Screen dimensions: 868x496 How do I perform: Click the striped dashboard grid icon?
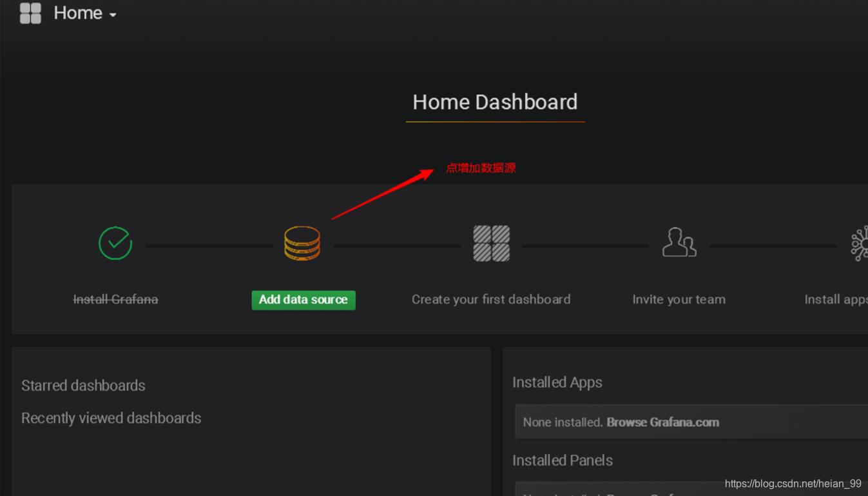point(492,243)
